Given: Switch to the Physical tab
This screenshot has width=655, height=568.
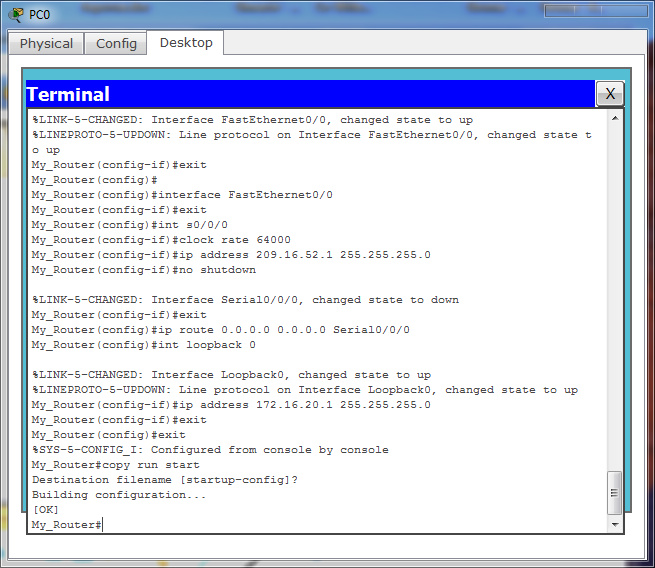Looking at the screenshot, I should [x=46, y=43].
